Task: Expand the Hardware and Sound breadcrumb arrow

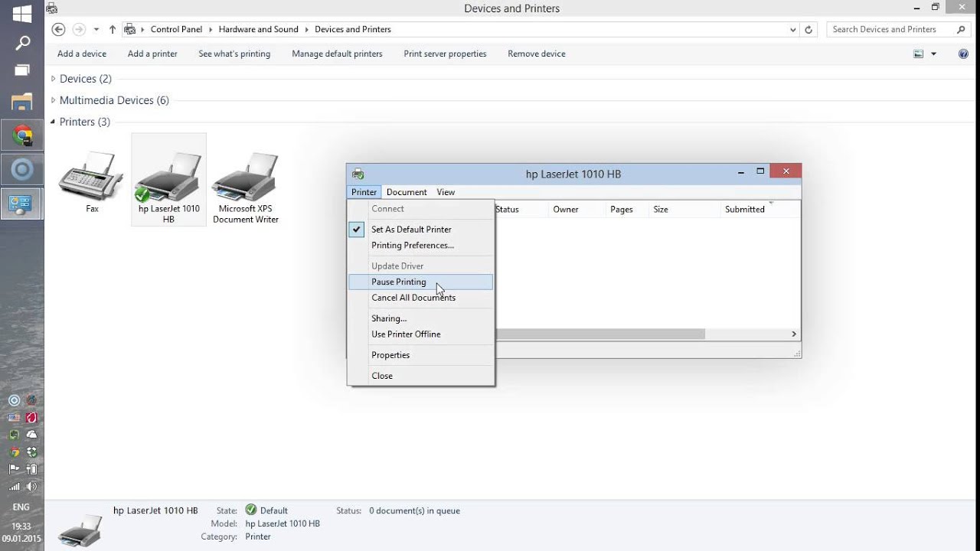Action: point(306,29)
